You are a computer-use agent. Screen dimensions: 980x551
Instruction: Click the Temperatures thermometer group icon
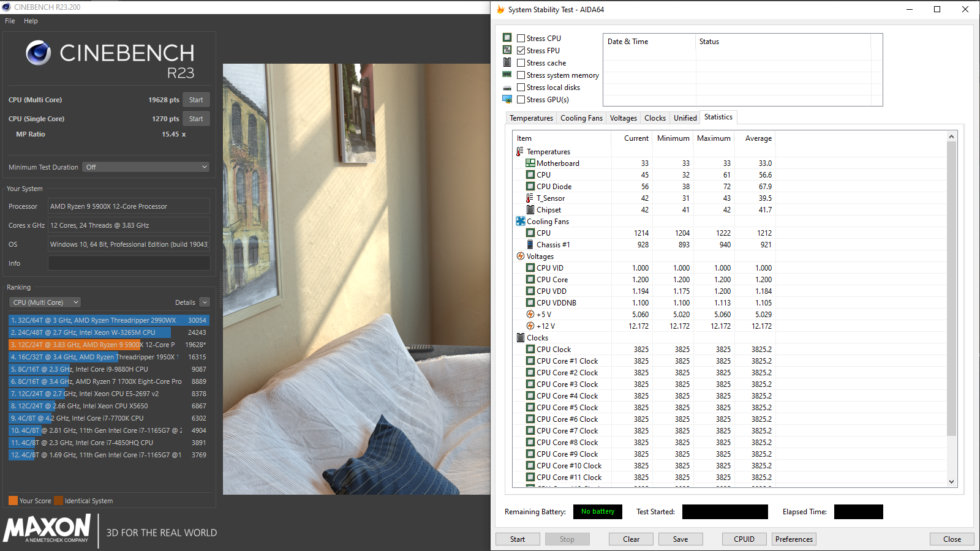pyautogui.click(x=520, y=151)
